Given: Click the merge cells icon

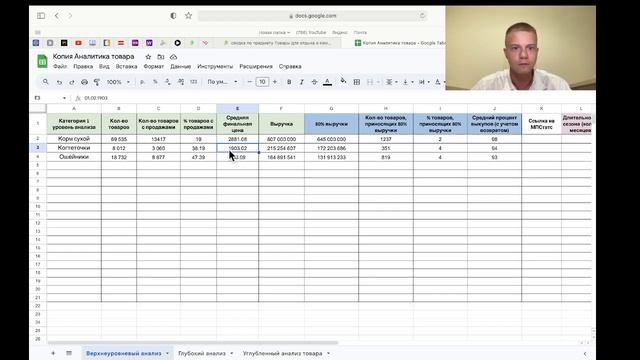Looking at the screenshot, I should [x=370, y=82].
